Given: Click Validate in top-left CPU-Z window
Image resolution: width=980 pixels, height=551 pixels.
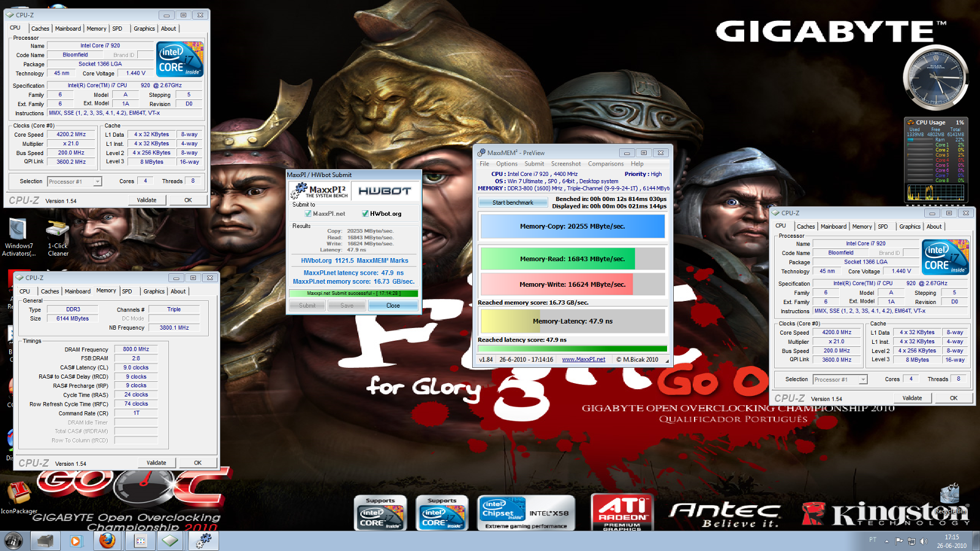Looking at the screenshot, I should pos(146,200).
